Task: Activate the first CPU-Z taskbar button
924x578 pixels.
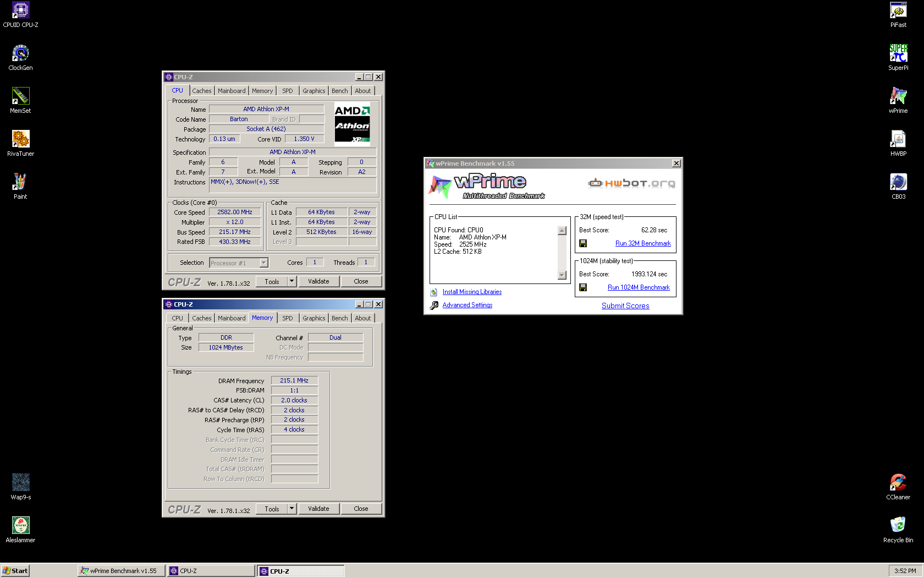Action: 211,571
